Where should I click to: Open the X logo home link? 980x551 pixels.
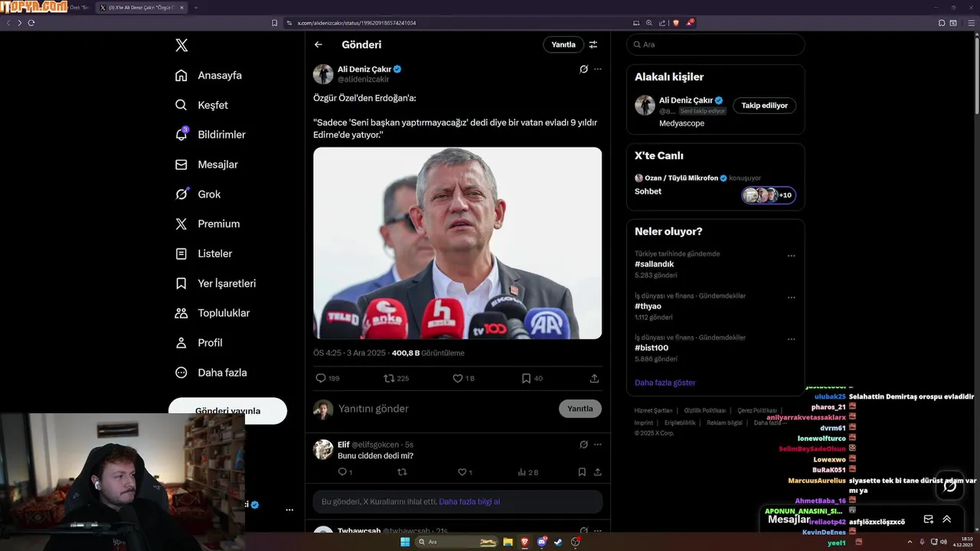(181, 45)
